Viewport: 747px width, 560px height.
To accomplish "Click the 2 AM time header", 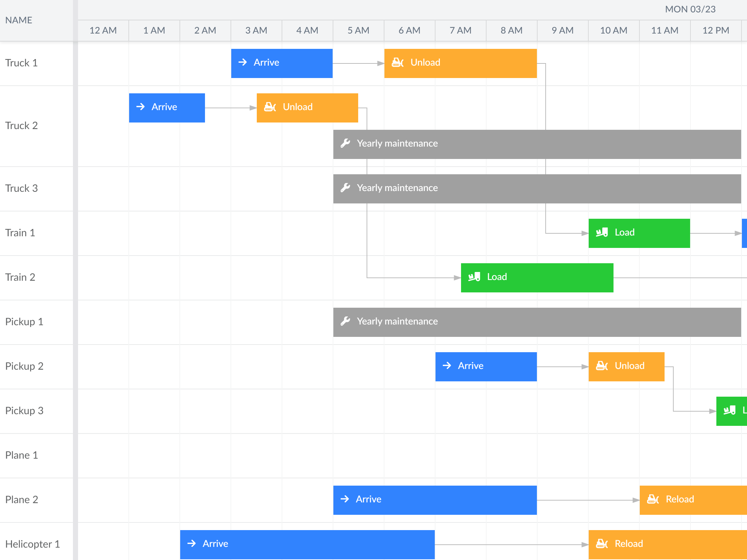I will pyautogui.click(x=205, y=30).
